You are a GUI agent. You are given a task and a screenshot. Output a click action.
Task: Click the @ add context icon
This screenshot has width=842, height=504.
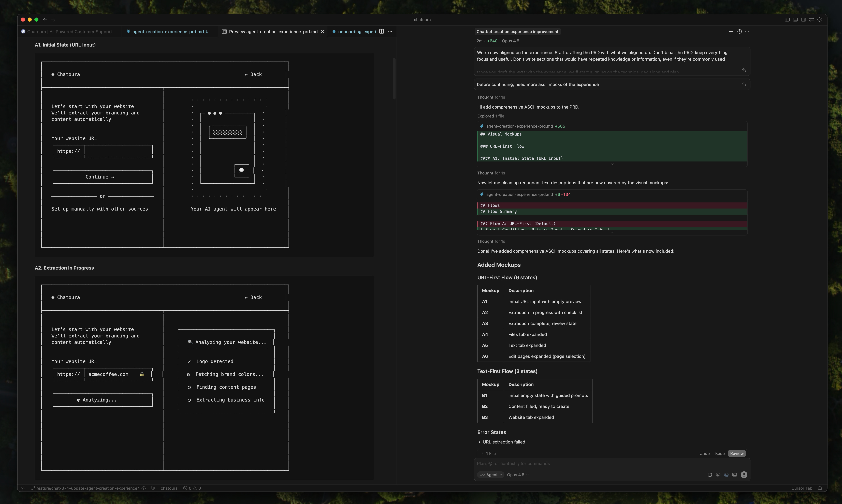click(718, 475)
